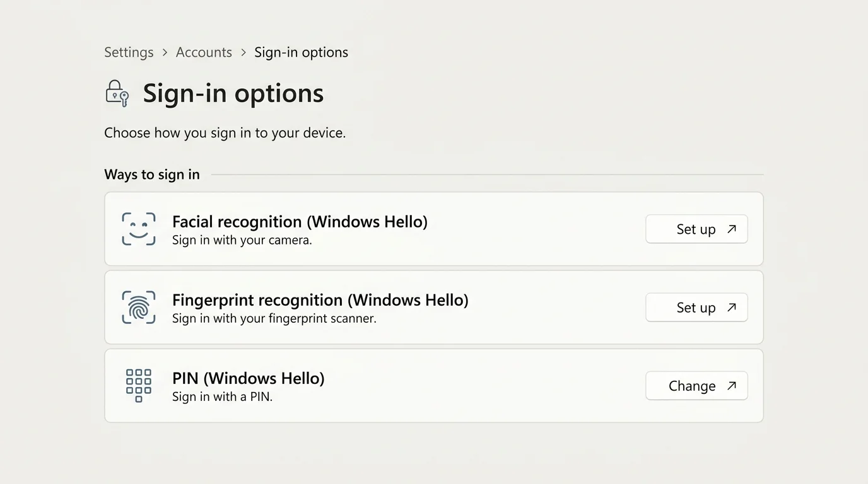Image resolution: width=868 pixels, height=484 pixels.
Task: Click the PIN keypad icon
Action: tap(139, 385)
